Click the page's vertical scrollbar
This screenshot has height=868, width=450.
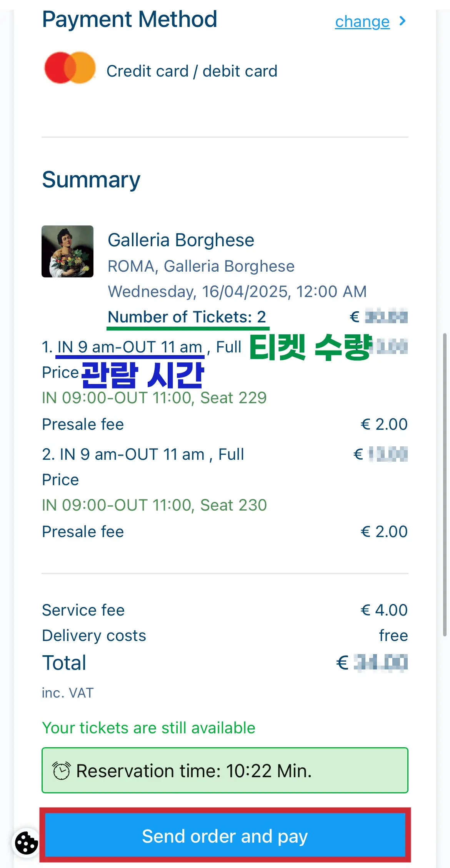[445, 485]
